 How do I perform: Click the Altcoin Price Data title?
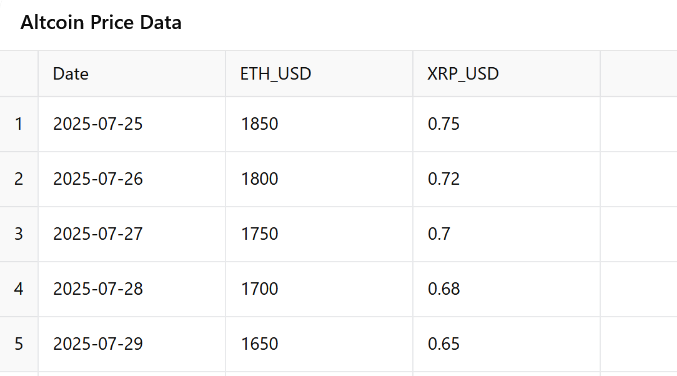[x=101, y=22]
